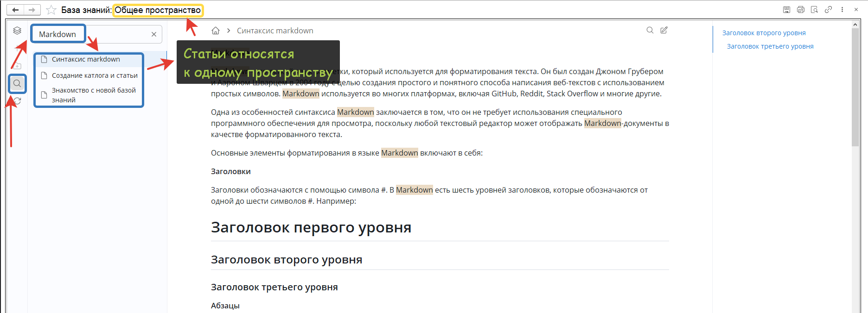Image resolution: width=868 pixels, height=313 pixels.
Task: Click the save diskette icon in title bar
Action: [x=786, y=10]
